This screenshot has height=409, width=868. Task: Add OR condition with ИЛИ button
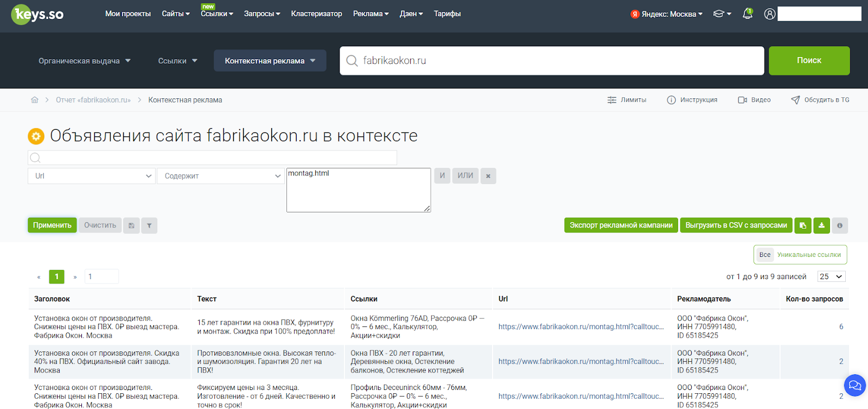pos(465,176)
